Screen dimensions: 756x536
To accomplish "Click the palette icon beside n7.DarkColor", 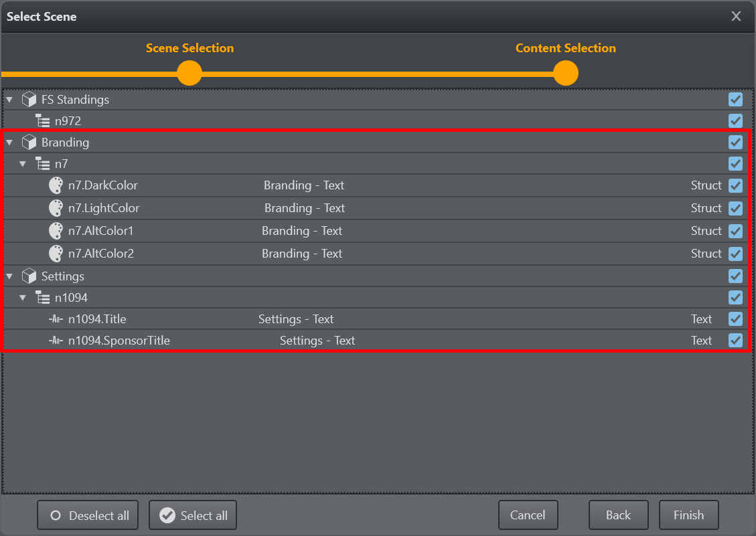I will 56,185.
